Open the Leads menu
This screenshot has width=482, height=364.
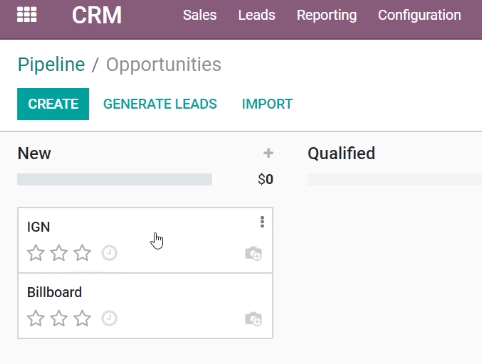(257, 15)
